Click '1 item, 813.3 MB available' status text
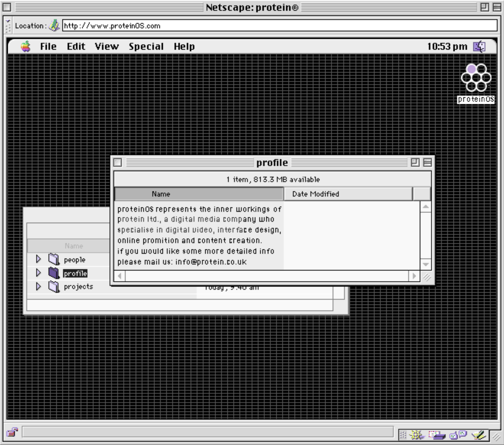 pyautogui.click(x=273, y=179)
